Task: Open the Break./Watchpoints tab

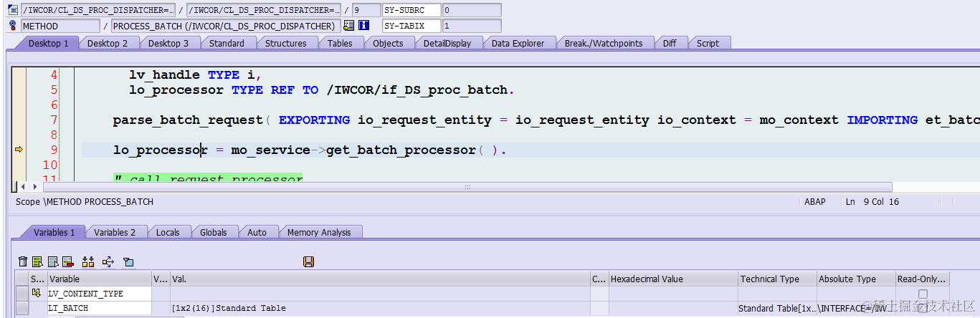Action: pyautogui.click(x=604, y=43)
